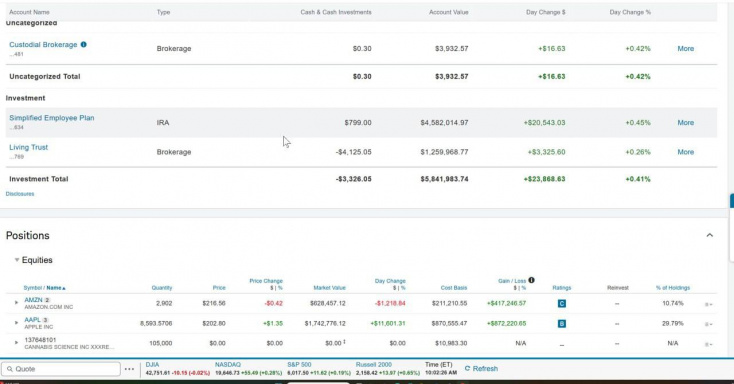Click More for Custodial Brokerage row
The image size is (734, 384).
(685, 49)
